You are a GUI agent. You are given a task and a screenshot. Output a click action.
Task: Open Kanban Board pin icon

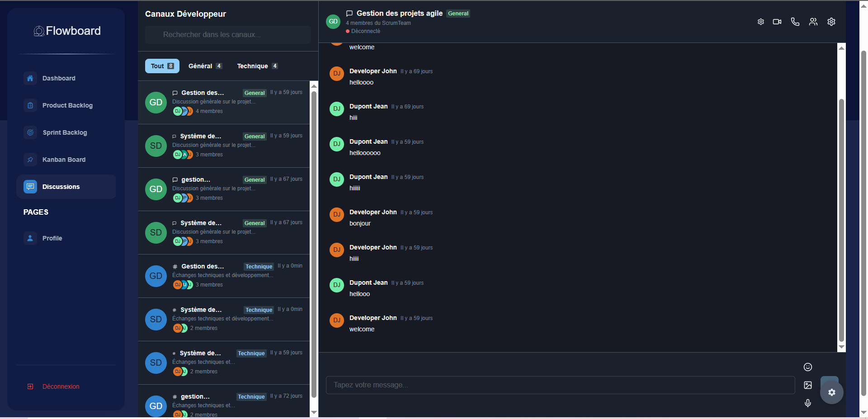pyautogui.click(x=30, y=160)
